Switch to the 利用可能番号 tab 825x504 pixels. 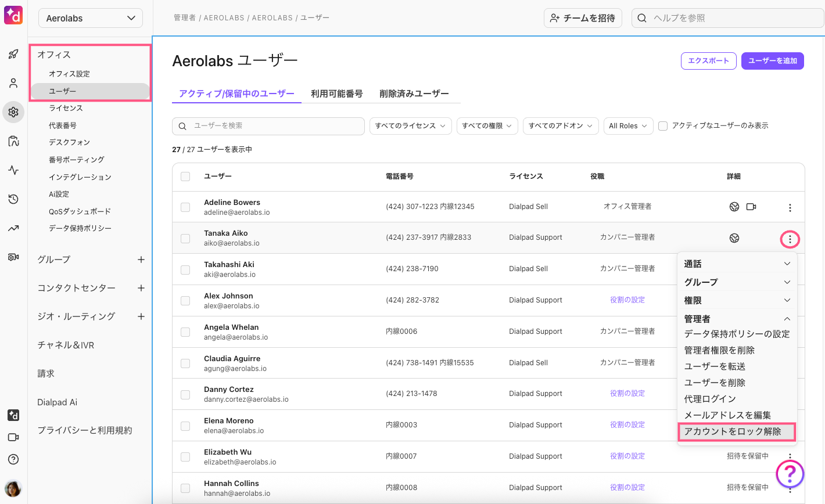coord(337,93)
